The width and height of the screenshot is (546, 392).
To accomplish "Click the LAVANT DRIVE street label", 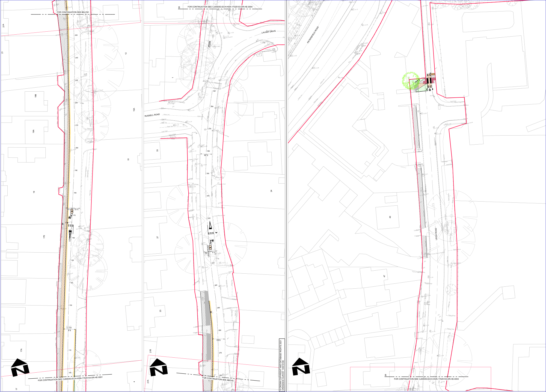I will 269,32.
